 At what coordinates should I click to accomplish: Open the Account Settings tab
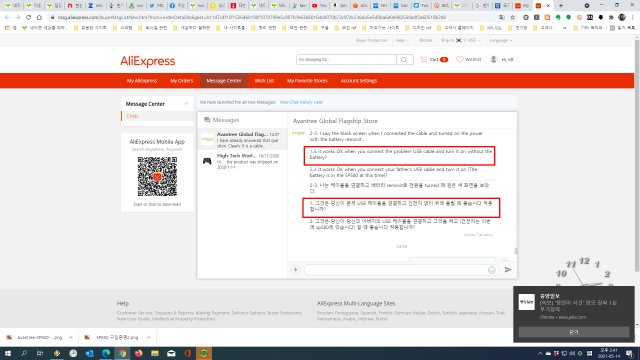pos(359,81)
